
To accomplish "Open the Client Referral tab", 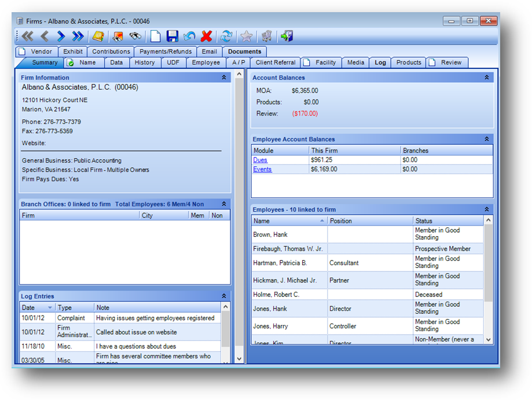I will point(276,63).
